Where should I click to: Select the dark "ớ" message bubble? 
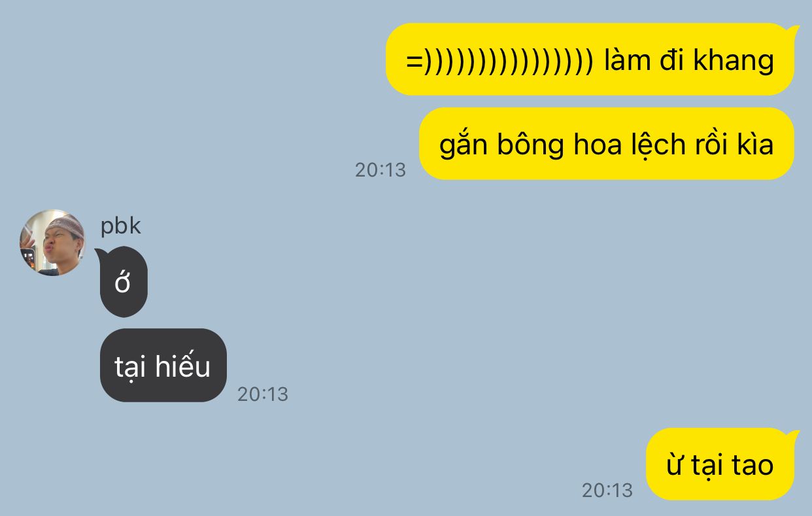point(123,283)
